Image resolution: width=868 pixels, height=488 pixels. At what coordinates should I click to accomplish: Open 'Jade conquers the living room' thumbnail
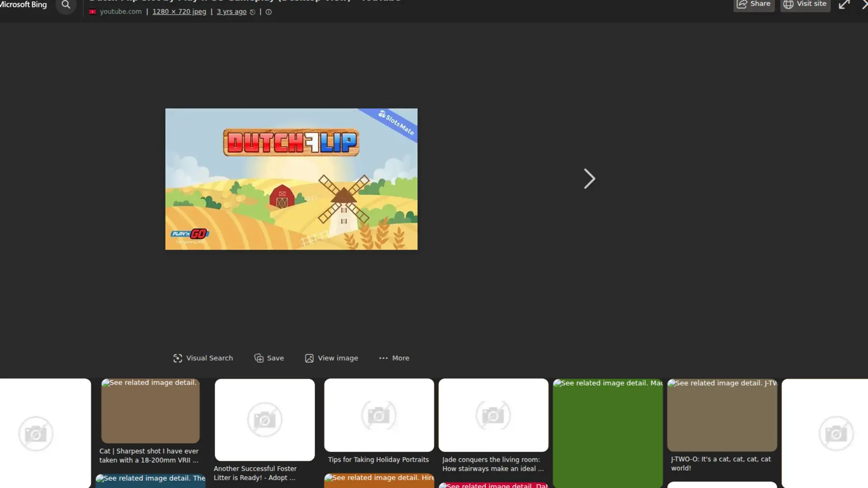pos(493,415)
